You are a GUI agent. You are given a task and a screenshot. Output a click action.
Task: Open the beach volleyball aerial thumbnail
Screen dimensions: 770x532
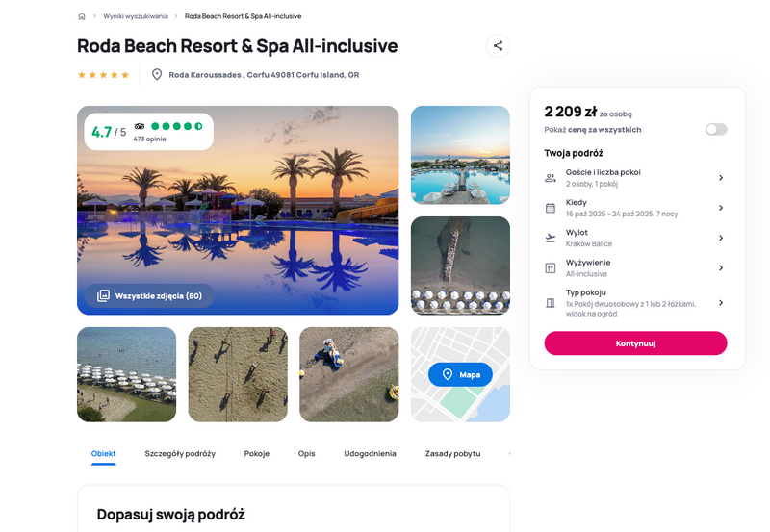click(x=238, y=374)
